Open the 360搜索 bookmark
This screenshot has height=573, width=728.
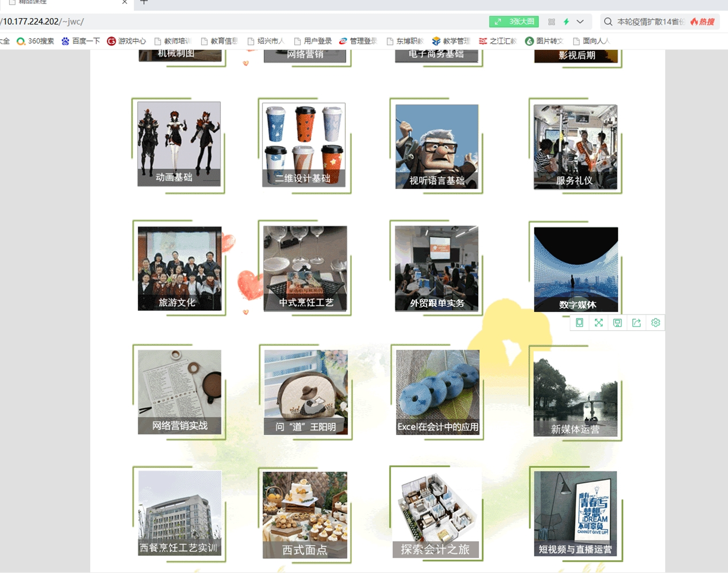(x=35, y=41)
